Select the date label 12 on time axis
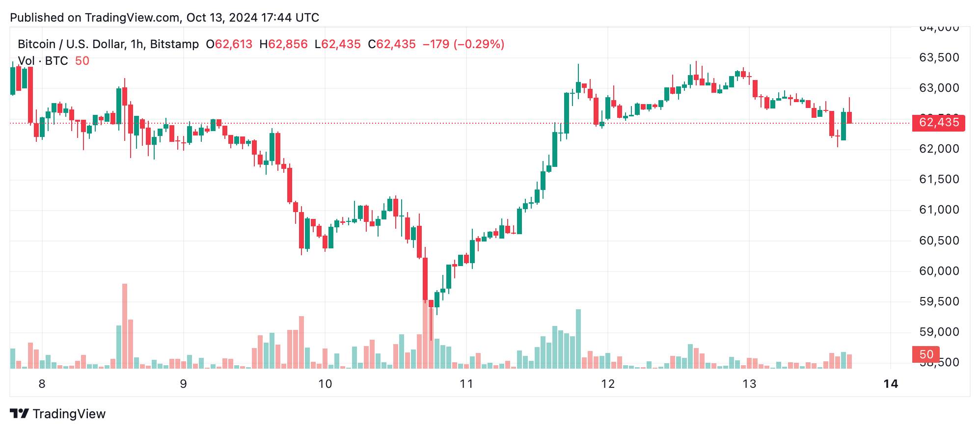This screenshot has height=431, width=980. pos(608,384)
